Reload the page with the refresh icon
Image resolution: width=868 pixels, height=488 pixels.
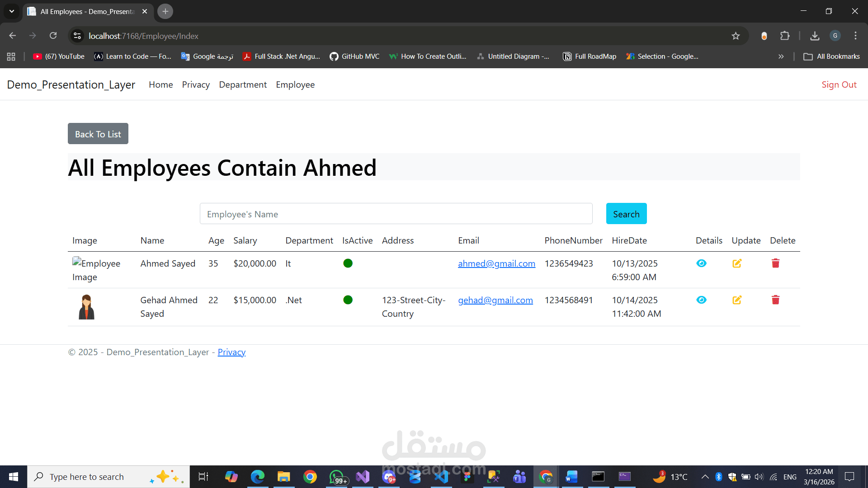[53, 36]
